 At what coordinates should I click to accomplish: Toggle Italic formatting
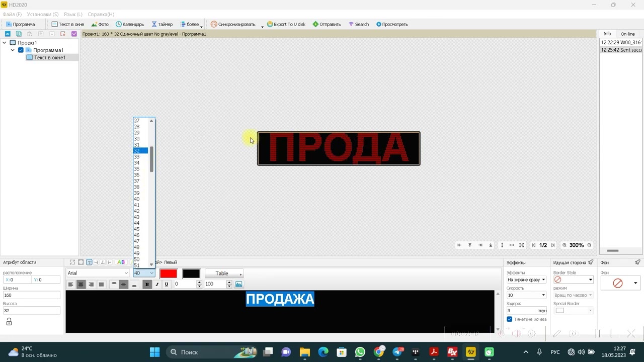click(x=157, y=285)
